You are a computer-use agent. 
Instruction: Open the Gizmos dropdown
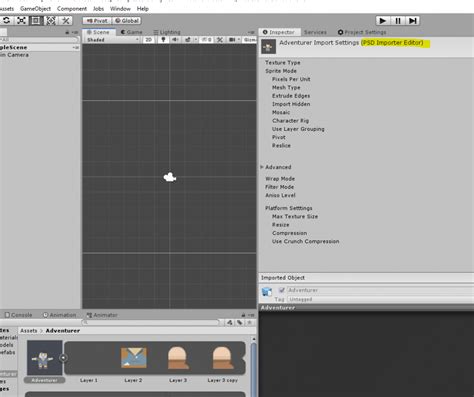(x=250, y=40)
